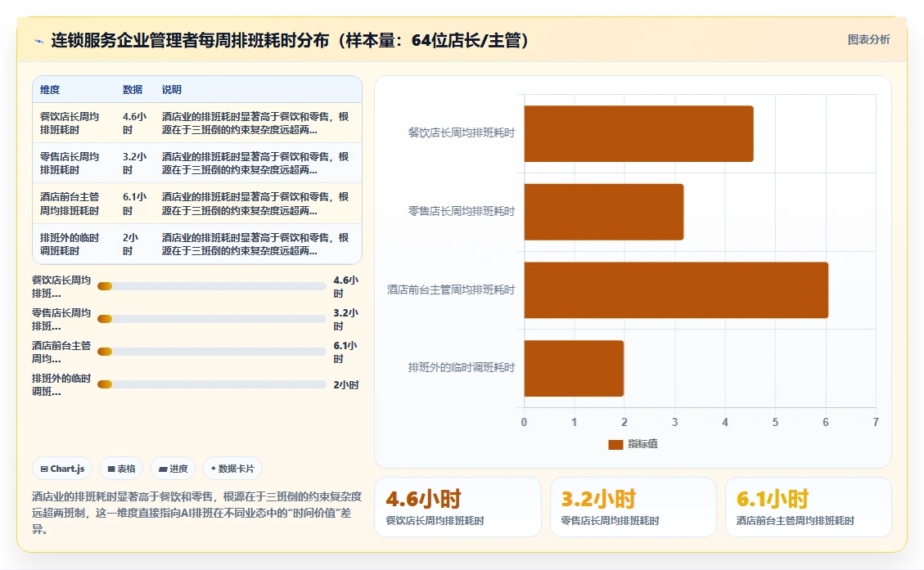Image resolution: width=924 pixels, height=570 pixels.
Task: Click the progress bar for 餐饮店长周均排班
Action: [x=211, y=286]
